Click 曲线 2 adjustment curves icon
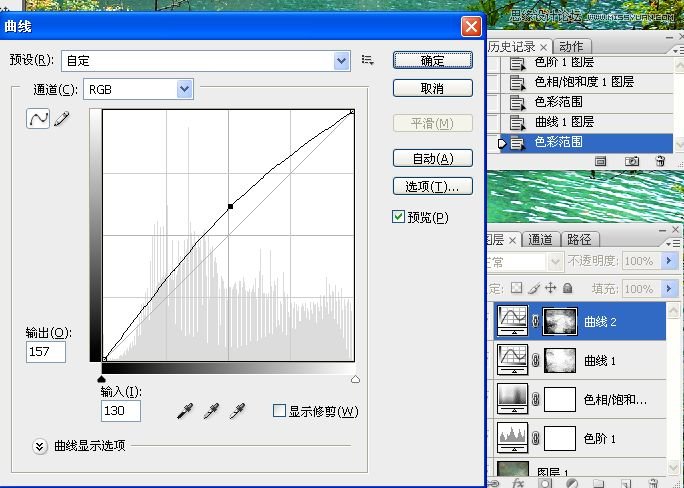The width and height of the screenshot is (684, 488). click(513, 321)
